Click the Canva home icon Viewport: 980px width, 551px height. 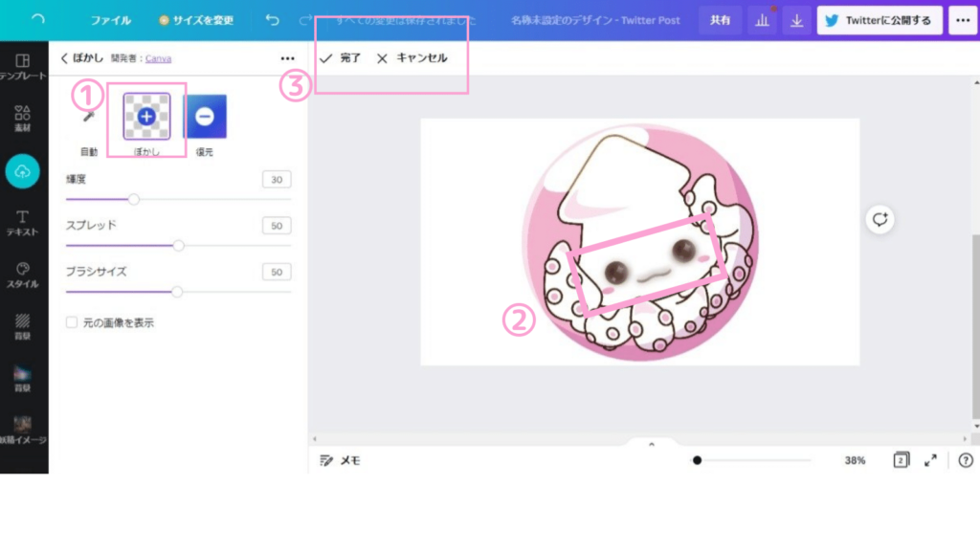pos(38,20)
